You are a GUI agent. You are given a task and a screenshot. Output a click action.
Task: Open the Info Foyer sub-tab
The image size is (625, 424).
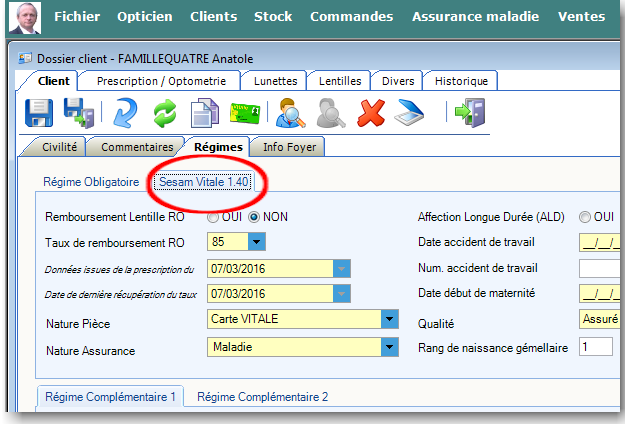point(289,147)
